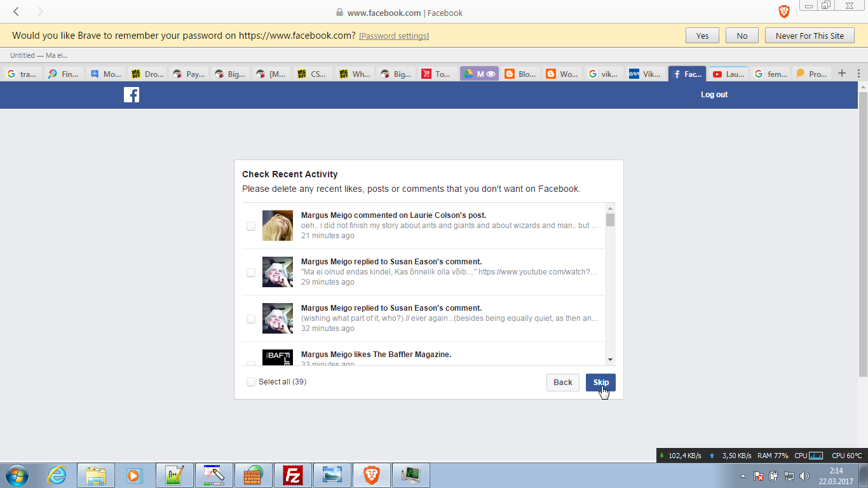The width and height of the screenshot is (868, 488).
Task: Click the 'Untitled — Ma ei...' bookmark
Action: click(x=39, y=55)
